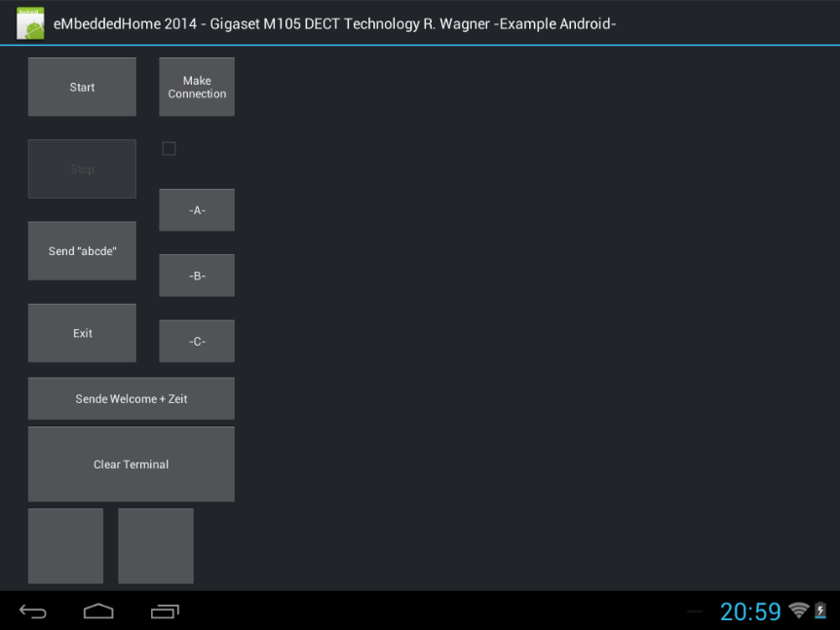Toggle the unlabeled checkbox below Make Connection

click(x=169, y=148)
